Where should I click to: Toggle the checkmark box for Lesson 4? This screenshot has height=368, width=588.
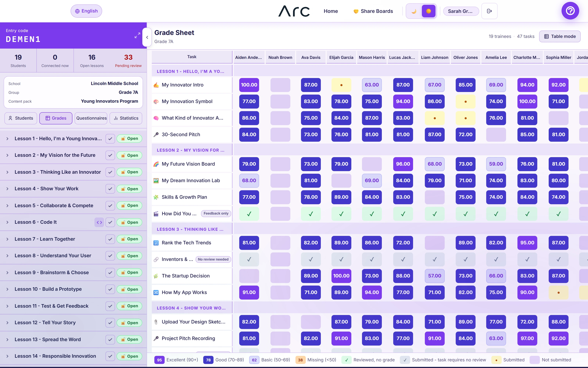pos(110,189)
